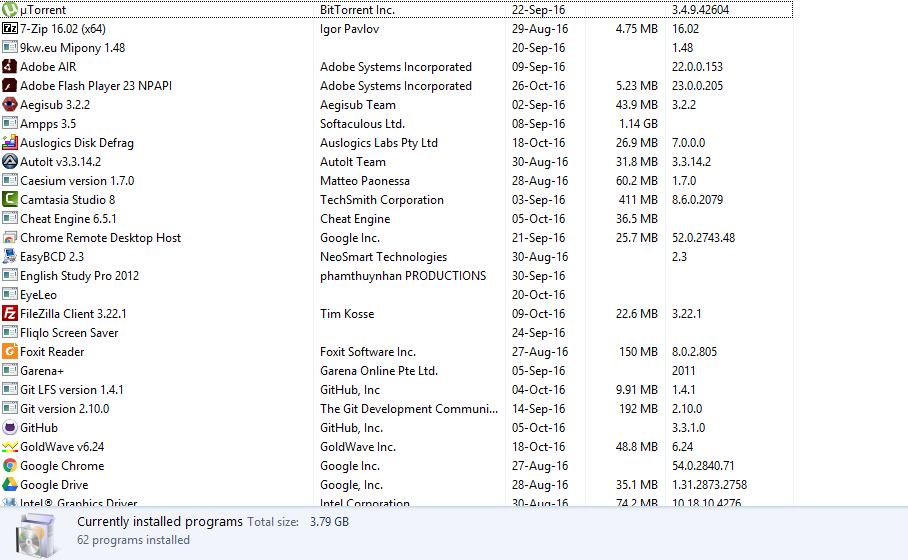The image size is (908, 560).
Task: Click the GoldWave v6.24 icon
Action: pyautogui.click(x=10, y=446)
